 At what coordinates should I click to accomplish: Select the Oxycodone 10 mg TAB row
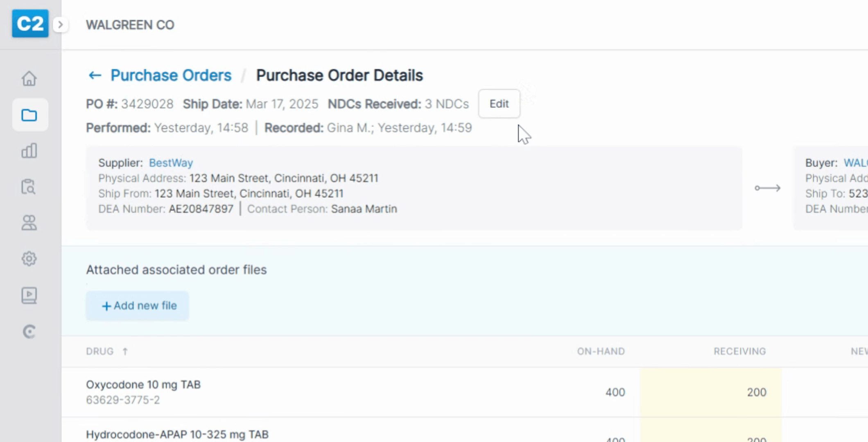tap(143, 392)
